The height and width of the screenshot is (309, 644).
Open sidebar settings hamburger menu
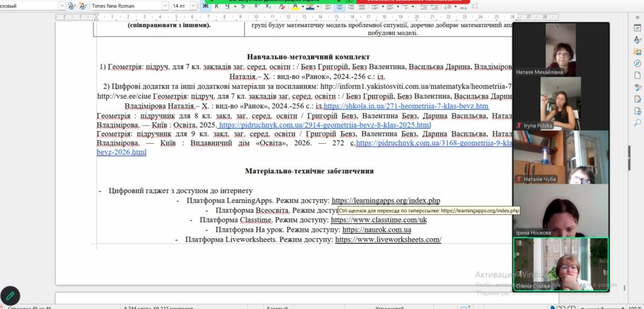(x=638, y=17)
